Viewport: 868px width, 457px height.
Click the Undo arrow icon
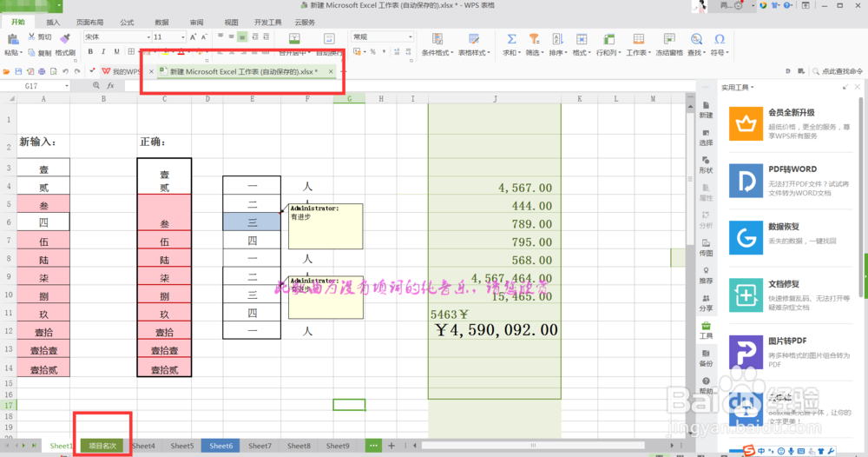coord(65,71)
